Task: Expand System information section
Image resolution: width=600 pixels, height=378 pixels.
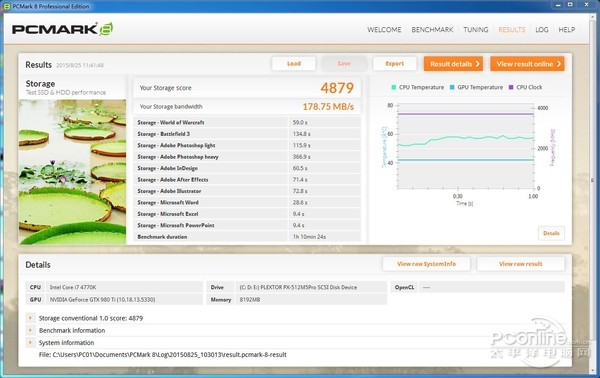Action: coord(30,342)
